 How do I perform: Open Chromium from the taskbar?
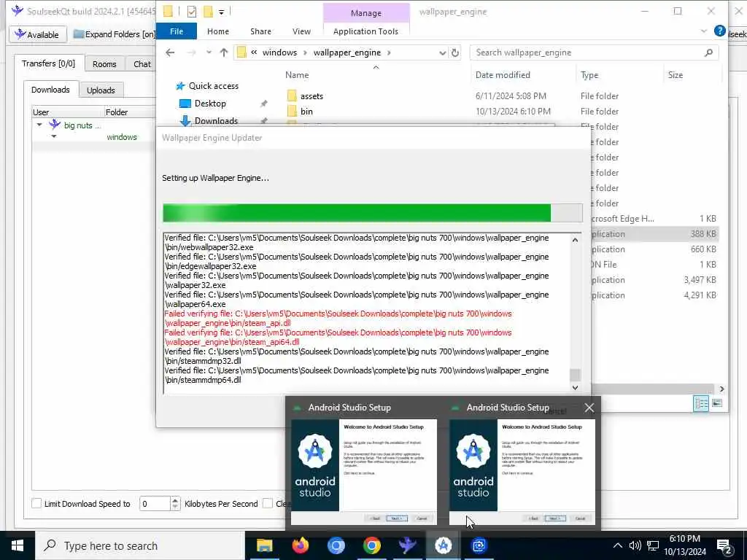point(336,545)
